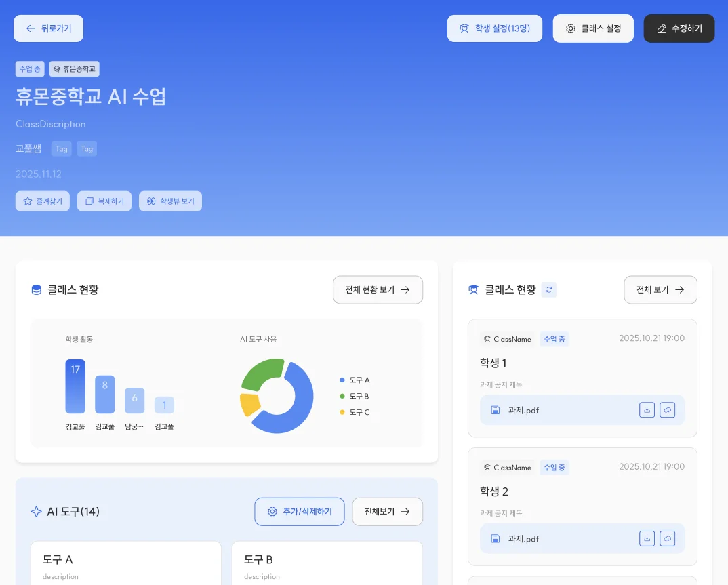Click the AI 도구 사용 chart label
Screen dimensions: 728x585
[258, 339]
